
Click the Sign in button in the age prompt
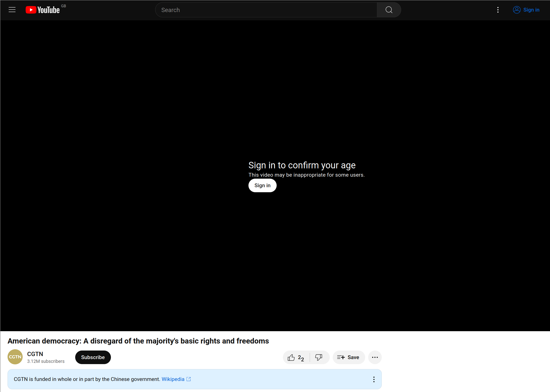pos(262,185)
